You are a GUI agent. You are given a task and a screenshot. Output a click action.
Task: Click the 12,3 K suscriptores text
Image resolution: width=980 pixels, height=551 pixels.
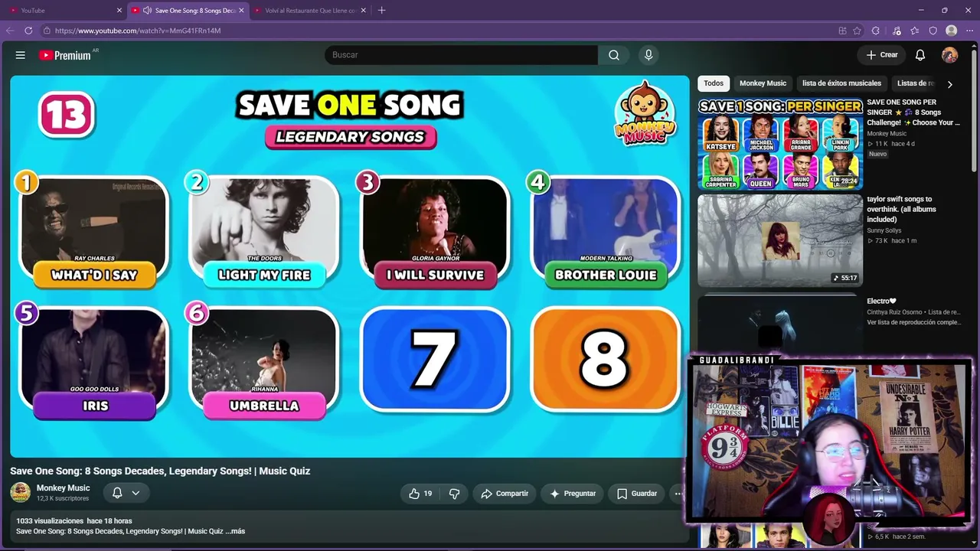[x=63, y=499]
